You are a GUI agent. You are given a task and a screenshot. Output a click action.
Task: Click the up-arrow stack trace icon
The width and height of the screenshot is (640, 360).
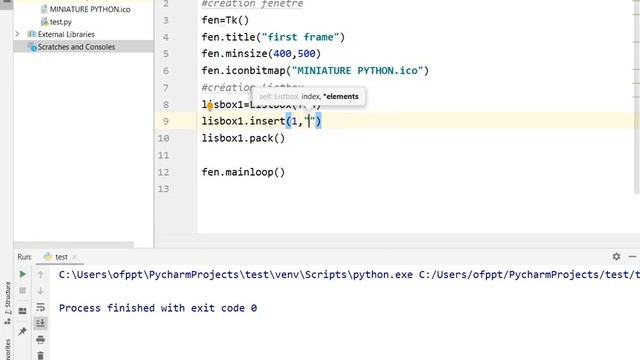[40, 274]
